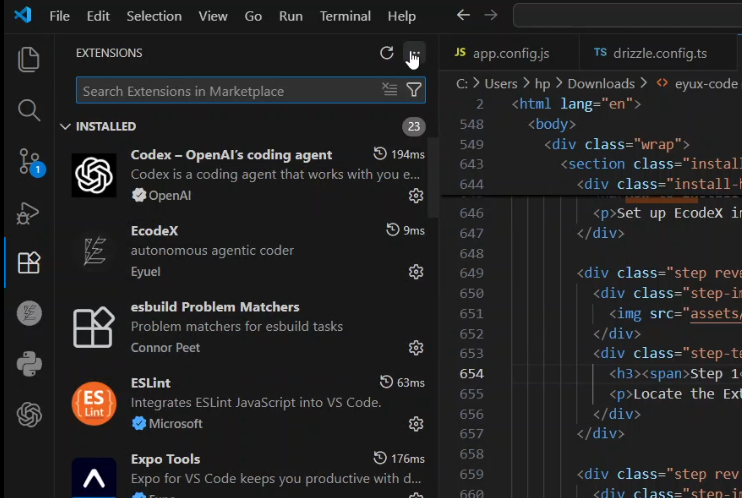Switch to the drizzle.config.ts tab
This screenshot has height=498, width=742.
click(661, 53)
